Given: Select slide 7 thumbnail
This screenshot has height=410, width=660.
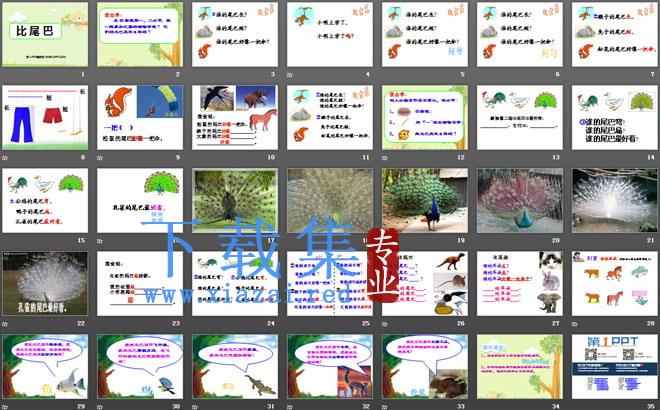Looking at the screenshot, I should coord(615,35).
